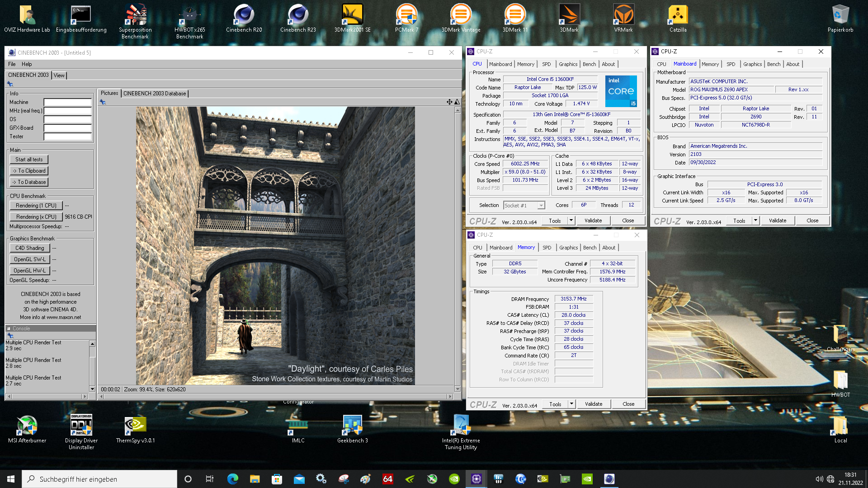Open the Display Driver Uninstaller icon
The width and height of the screenshot is (868, 488).
click(81, 432)
